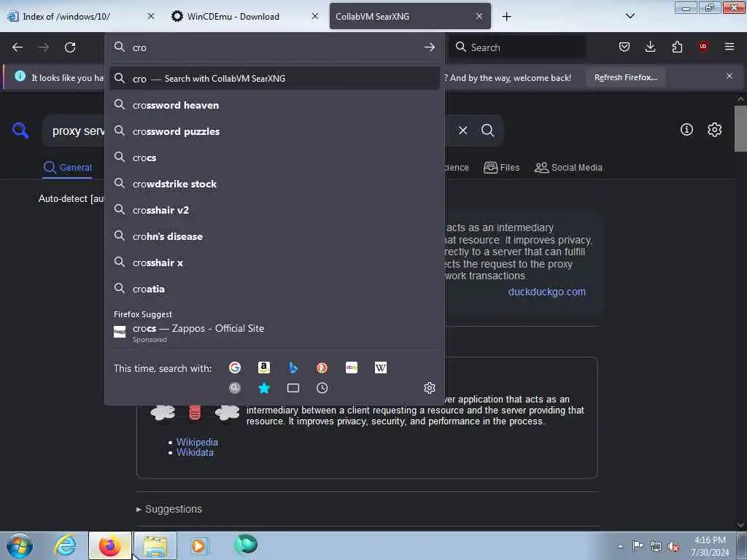
Task: Select the General search category
Action: pyautogui.click(x=67, y=168)
